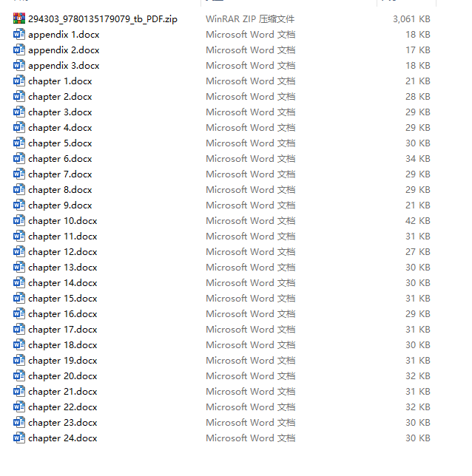The width and height of the screenshot is (472, 476).
Task: Select the file name chapter 12.docx
Action: tap(63, 252)
